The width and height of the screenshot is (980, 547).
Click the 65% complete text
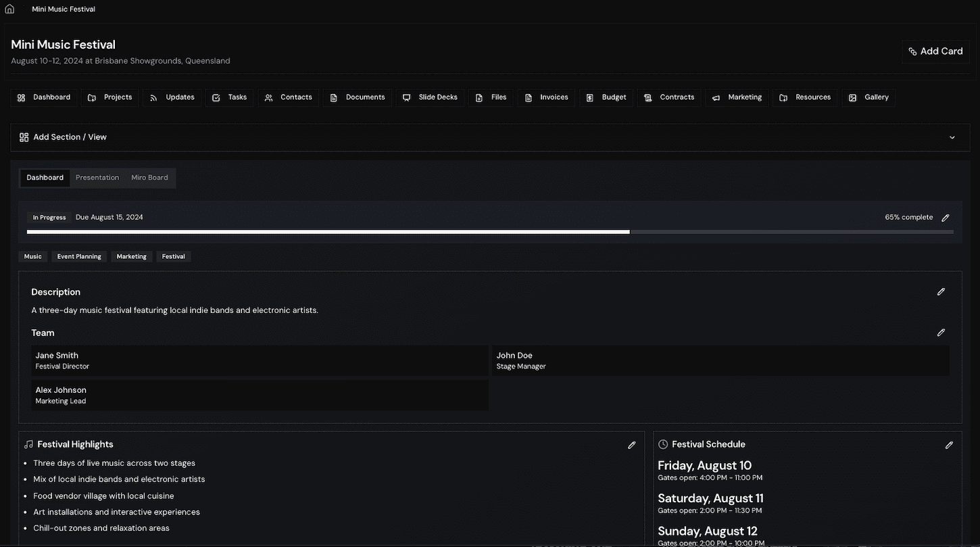(908, 217)
